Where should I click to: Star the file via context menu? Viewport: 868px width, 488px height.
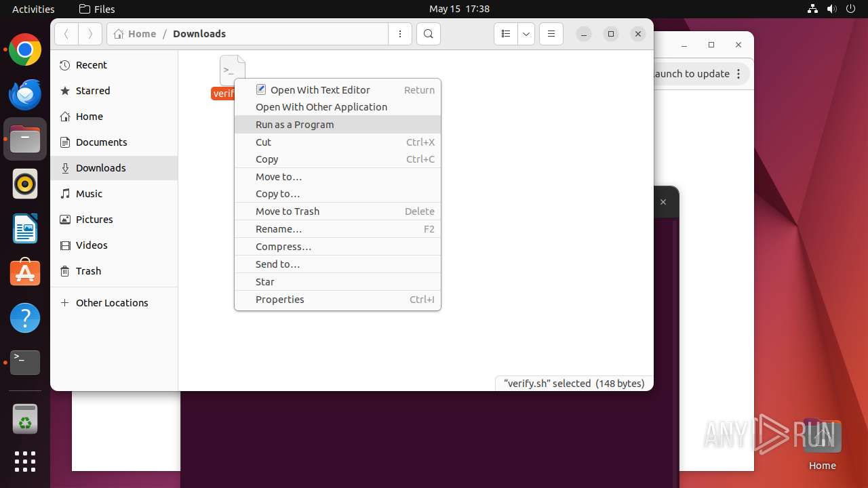pos(338,282)
